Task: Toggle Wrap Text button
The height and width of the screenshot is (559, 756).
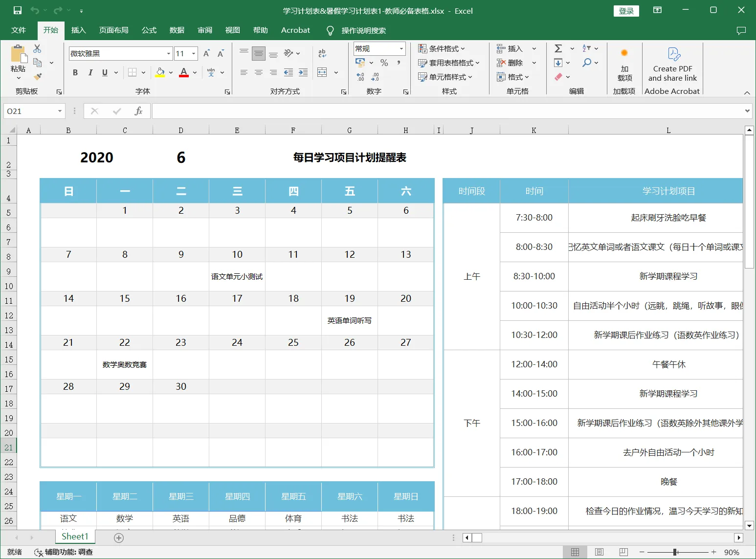Action: [x=322, y=53]
